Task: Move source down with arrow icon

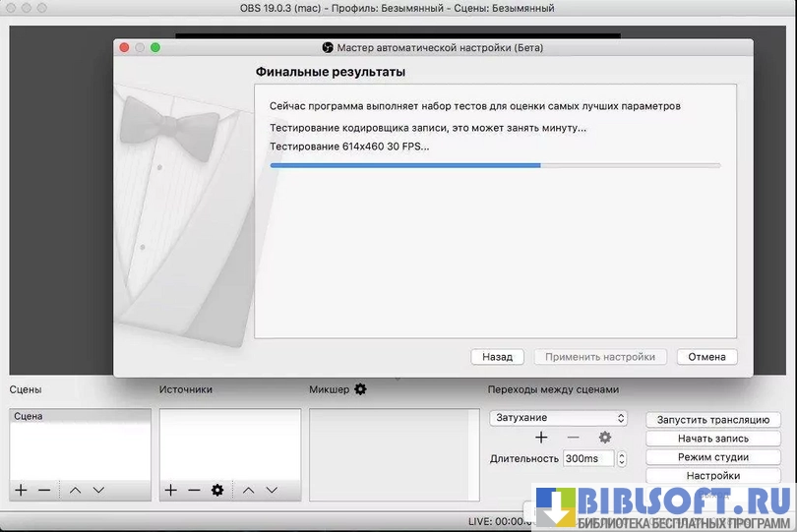Action: [x=272, y=490]
